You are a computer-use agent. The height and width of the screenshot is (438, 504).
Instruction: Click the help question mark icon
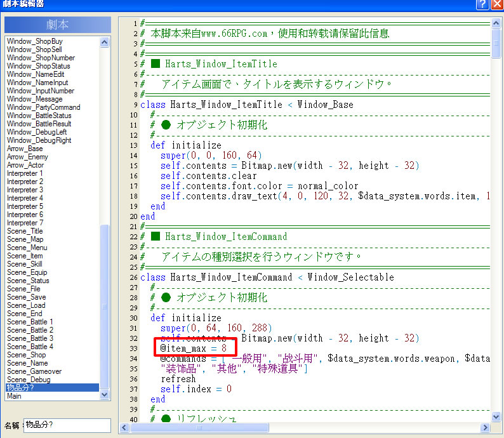pyautogui.click(x=482, y=4)
